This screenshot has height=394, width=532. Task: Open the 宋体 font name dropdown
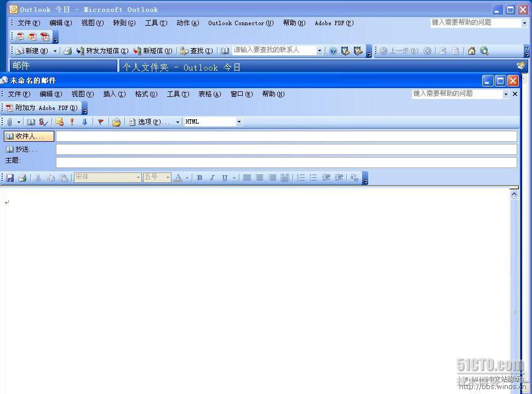(x=138, y=177)
